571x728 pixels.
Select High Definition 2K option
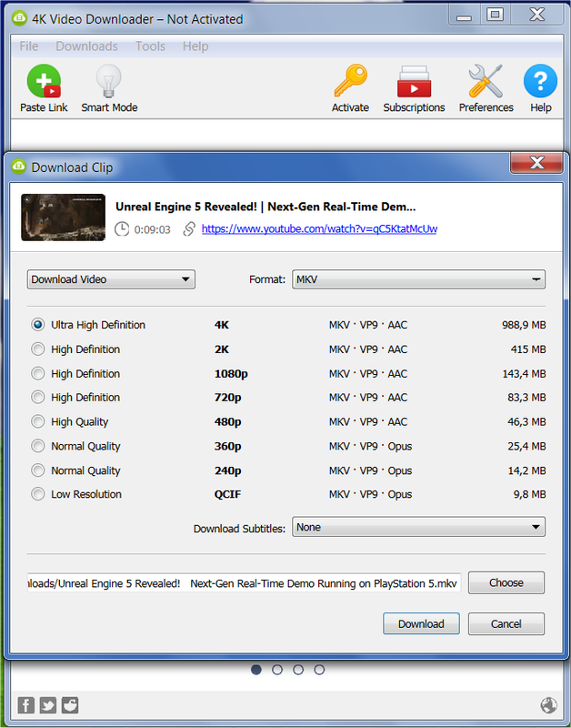click(38, 349)
